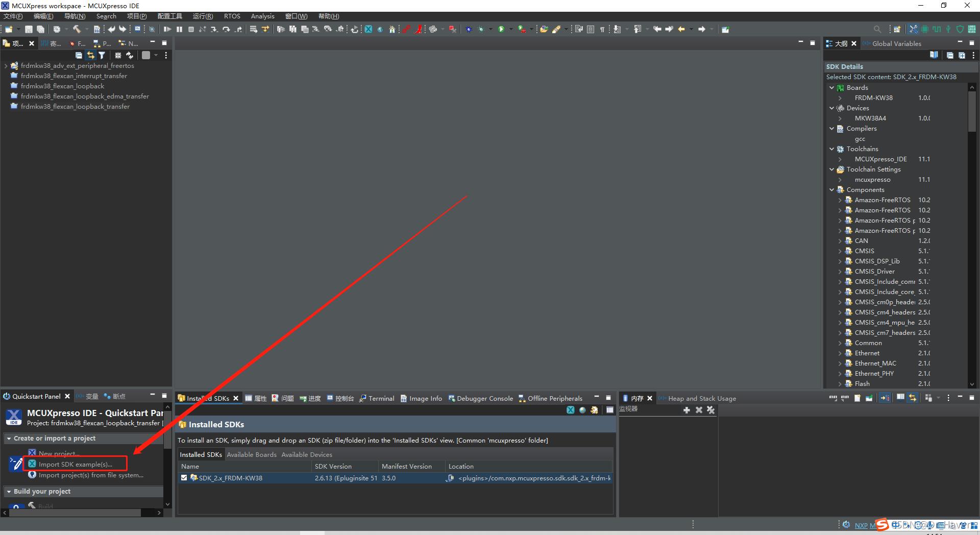Screen dimensions: 980x535
Task: Switch to the Debugger Console tab
Action: point(480,398)
